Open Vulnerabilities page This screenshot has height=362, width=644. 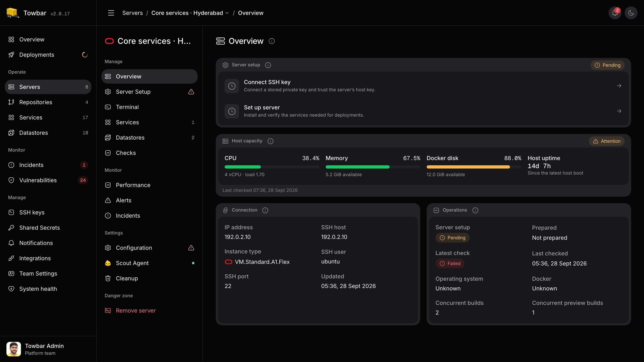48,180
